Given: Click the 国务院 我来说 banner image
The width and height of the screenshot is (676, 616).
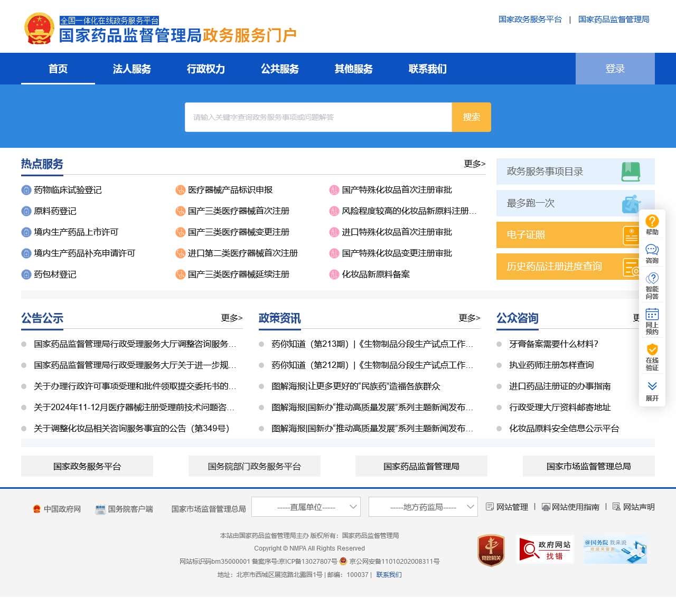Looking at the screenshot, I should [615, 549].
